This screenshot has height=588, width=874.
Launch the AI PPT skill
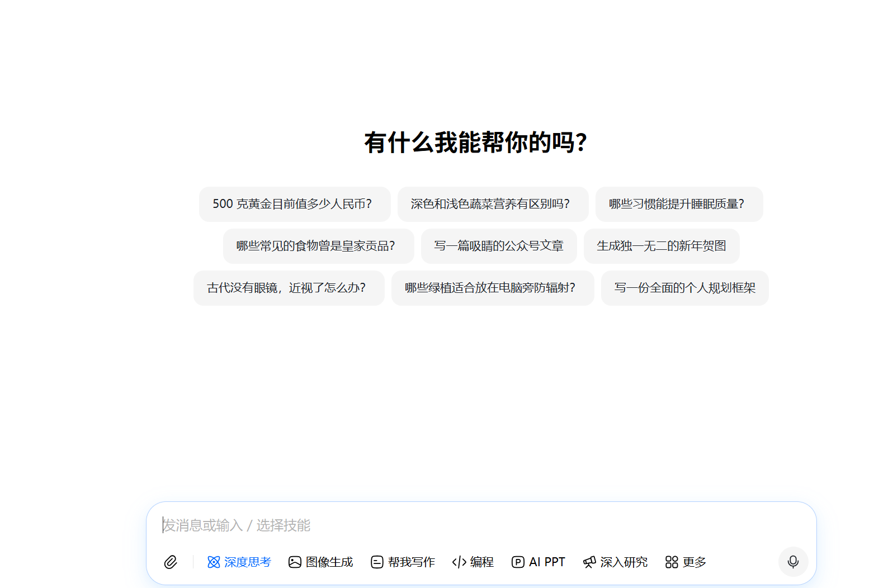pyautogui.click(x=538, y=562)
